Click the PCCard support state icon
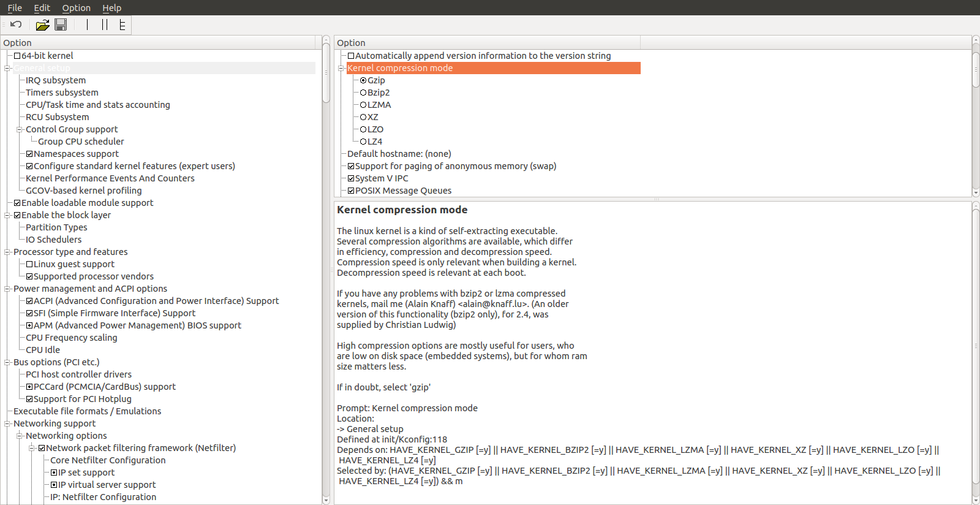 coord(29,387)
